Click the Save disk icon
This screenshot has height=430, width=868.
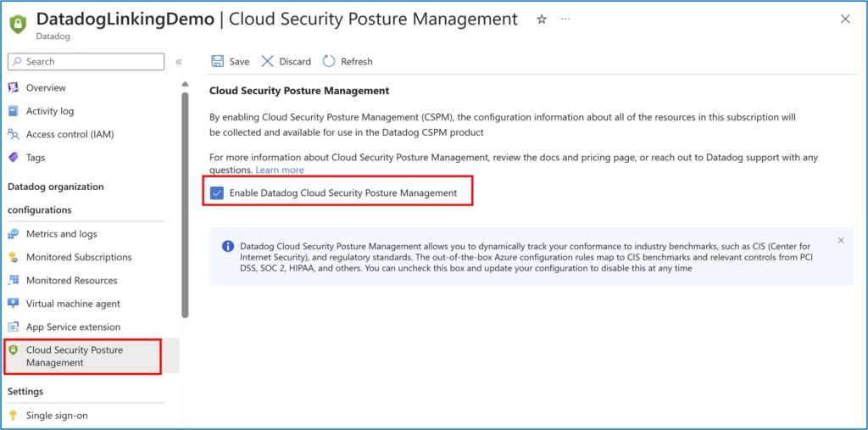tap(218, 62)
